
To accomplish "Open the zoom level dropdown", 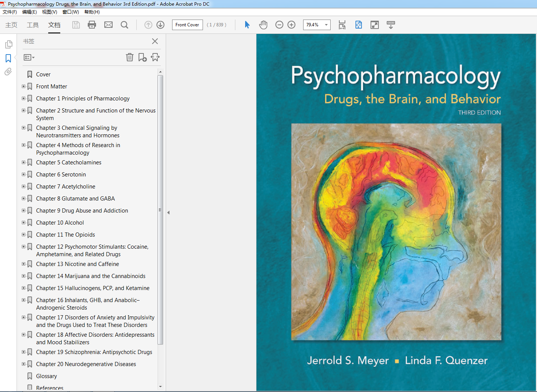I will 326,25.
